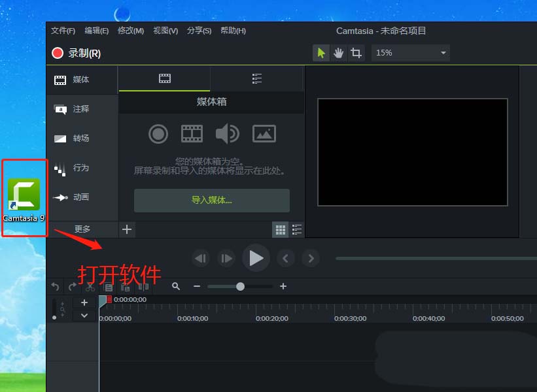Open the 行为 behaviors panel

click(82, 168)
